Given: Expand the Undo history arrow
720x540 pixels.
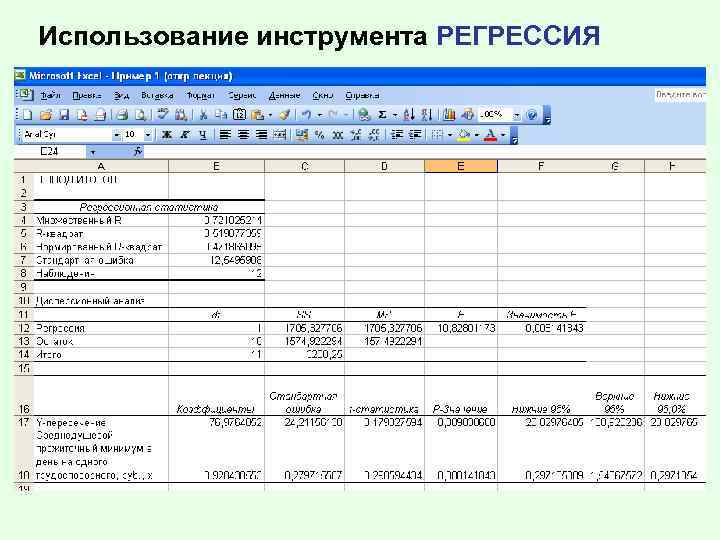Looking at the screenshot, I should point(320,115).
